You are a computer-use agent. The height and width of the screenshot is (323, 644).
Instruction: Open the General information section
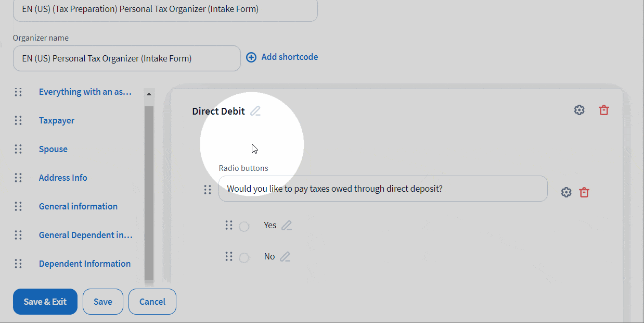pos(78,206)
